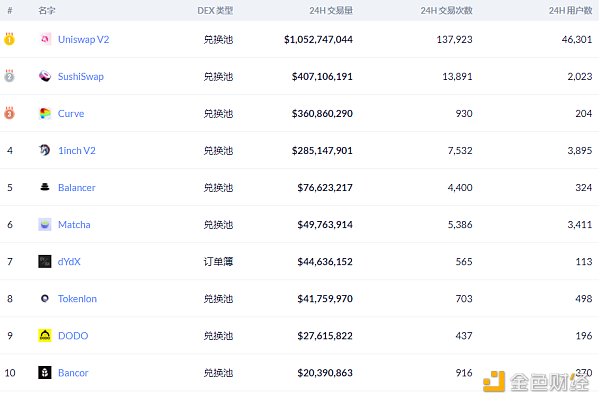600x403 pixels.
Task: Click the DODO yellow logo icon
Action: pyautogui.click(x=45, y=336)
